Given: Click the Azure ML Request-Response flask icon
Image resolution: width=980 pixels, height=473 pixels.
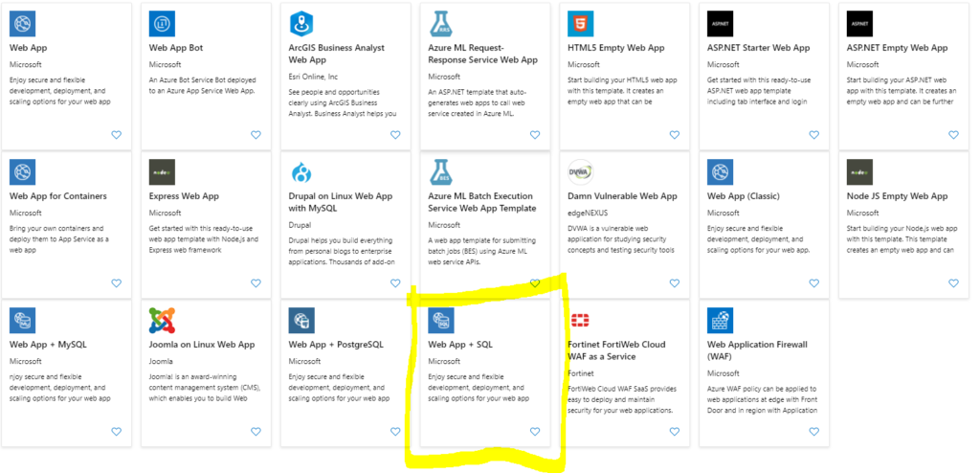Looking at the screenshot, I should pyautogui.click(x=440, y=24).
